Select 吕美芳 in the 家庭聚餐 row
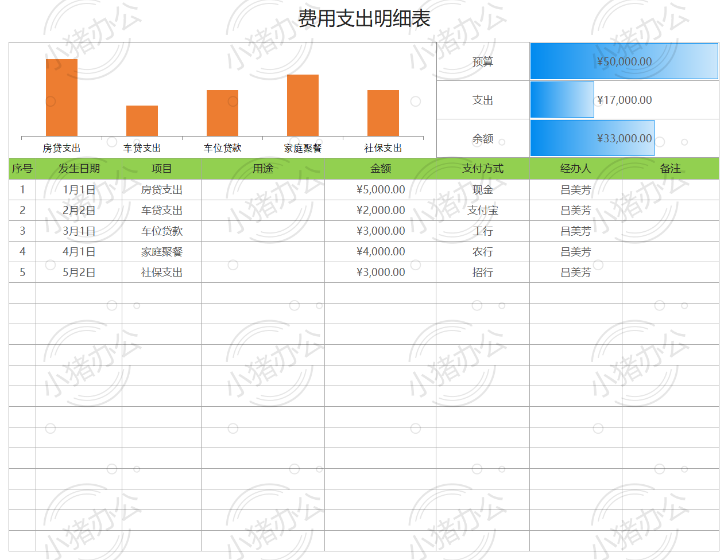This screenshot has height=560, width=728. pyautogui.click(x=576, y=252)
